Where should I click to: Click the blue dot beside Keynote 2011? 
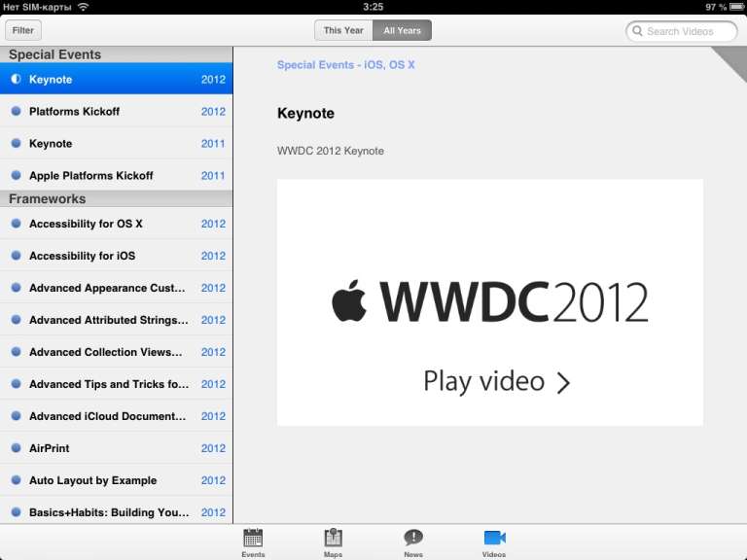tap(16, 143)
